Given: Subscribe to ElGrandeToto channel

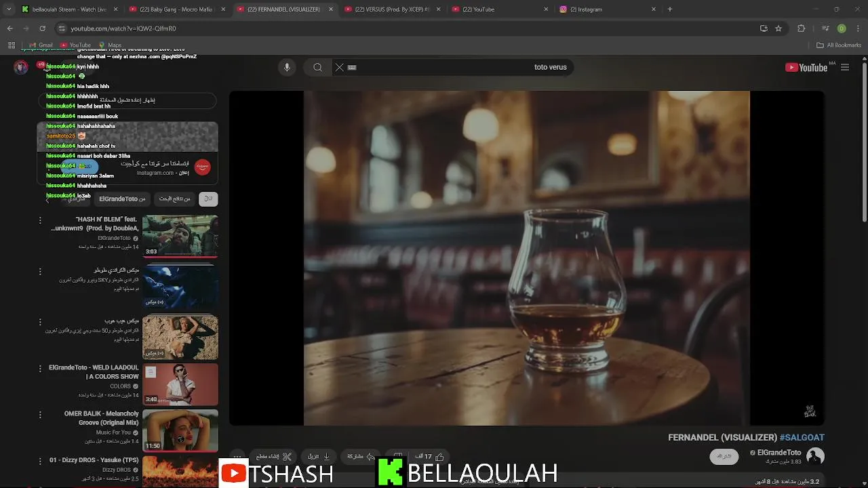Looking at the screenshot, I should pos(724,456).
